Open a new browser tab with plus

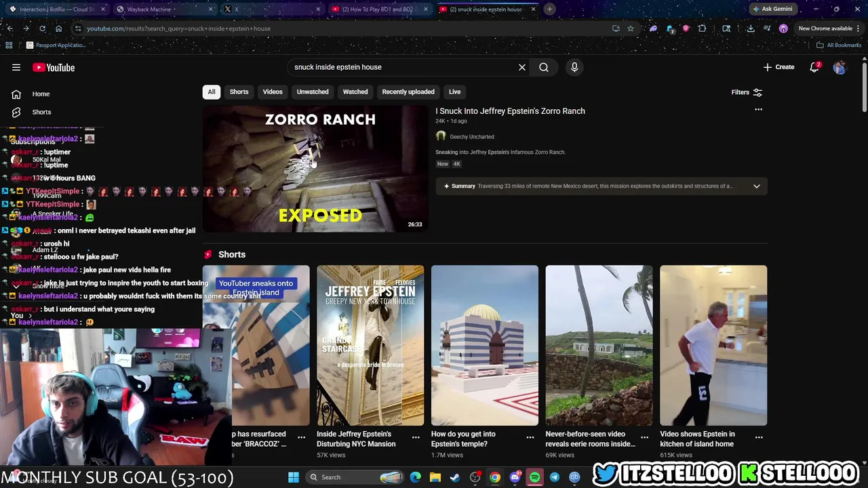click(549, 9)
